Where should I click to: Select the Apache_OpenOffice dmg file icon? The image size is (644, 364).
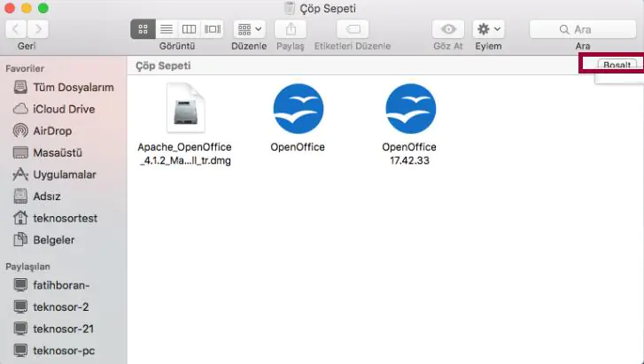186,108
